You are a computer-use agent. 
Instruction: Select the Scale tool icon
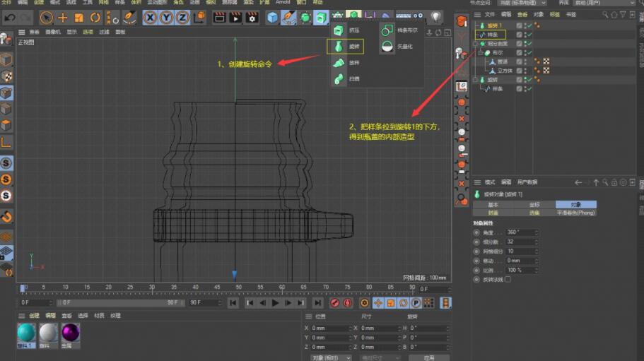(78, 18)
